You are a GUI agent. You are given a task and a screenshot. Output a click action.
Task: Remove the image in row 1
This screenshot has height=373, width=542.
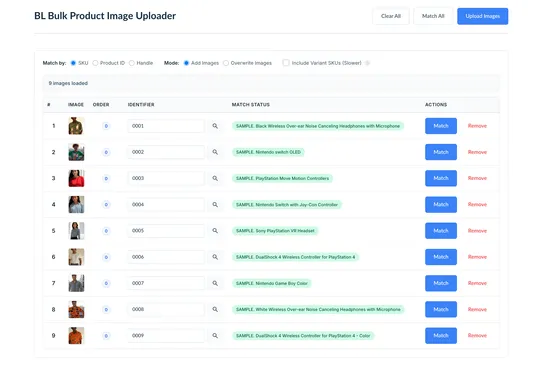[477, 126]
